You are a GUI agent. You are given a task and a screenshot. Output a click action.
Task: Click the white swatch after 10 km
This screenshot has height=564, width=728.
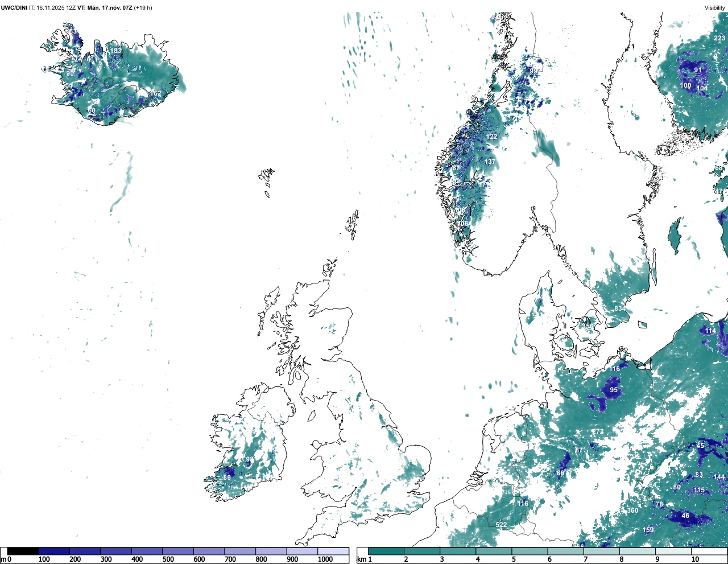708,551
